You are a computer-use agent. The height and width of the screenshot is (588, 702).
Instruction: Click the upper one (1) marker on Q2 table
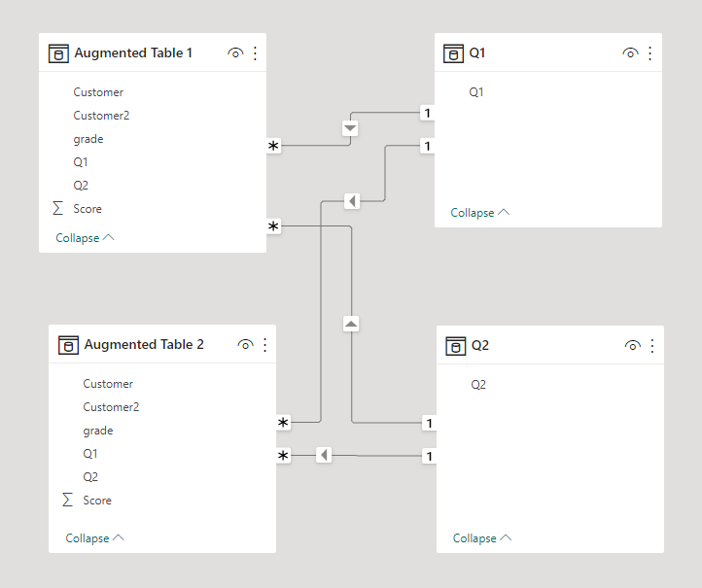[x=430, y=423]
